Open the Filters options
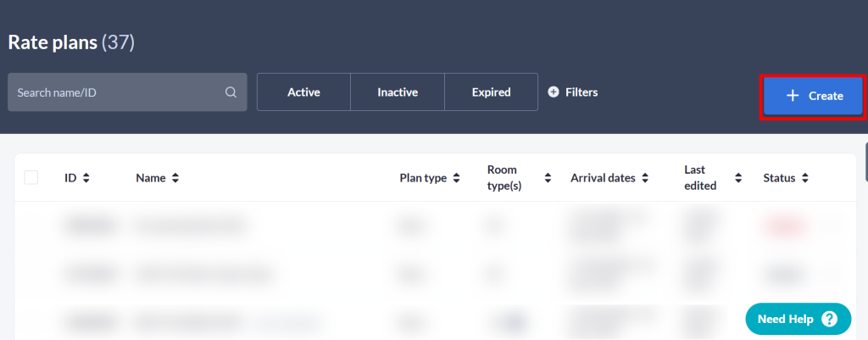 point(573,92)
